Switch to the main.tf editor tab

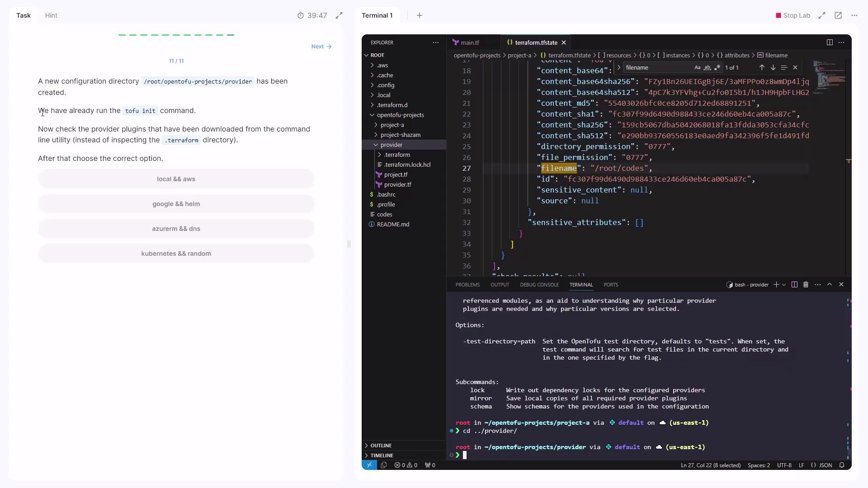[x=469, y=42]
